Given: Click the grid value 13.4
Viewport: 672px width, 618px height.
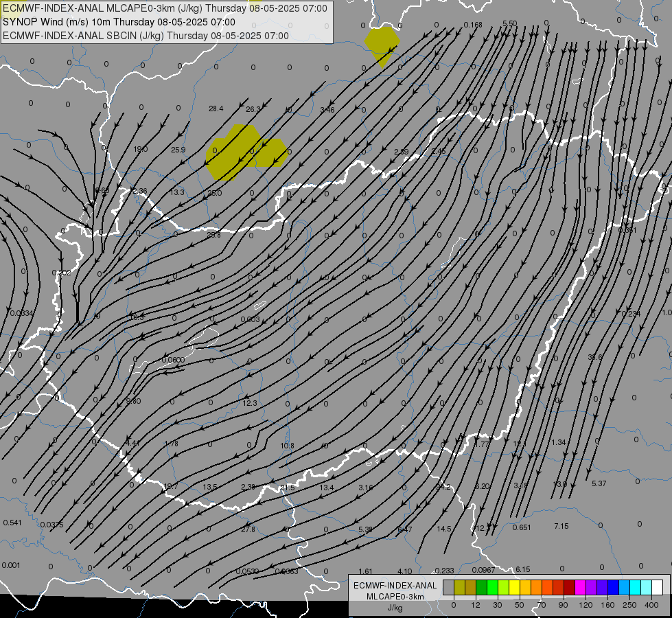Looking at the screenshot, I should point(327,488).
